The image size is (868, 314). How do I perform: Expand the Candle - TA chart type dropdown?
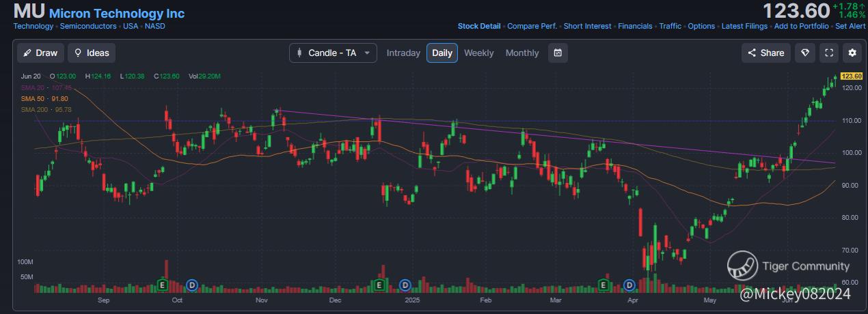(333, 53)
